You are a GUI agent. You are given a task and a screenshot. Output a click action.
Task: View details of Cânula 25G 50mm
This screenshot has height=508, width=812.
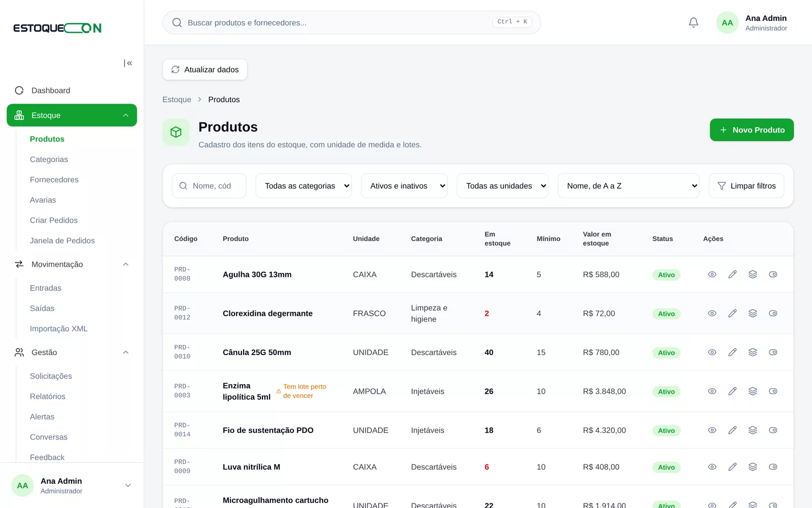(x=712, y=352)
